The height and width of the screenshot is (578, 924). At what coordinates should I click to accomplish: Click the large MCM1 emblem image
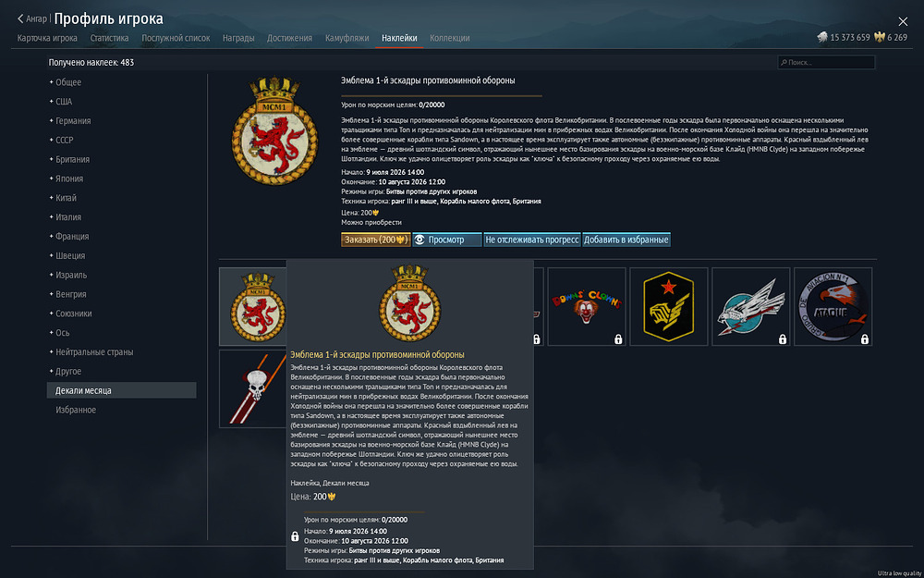pyautogui.click(x=274, y=130)
